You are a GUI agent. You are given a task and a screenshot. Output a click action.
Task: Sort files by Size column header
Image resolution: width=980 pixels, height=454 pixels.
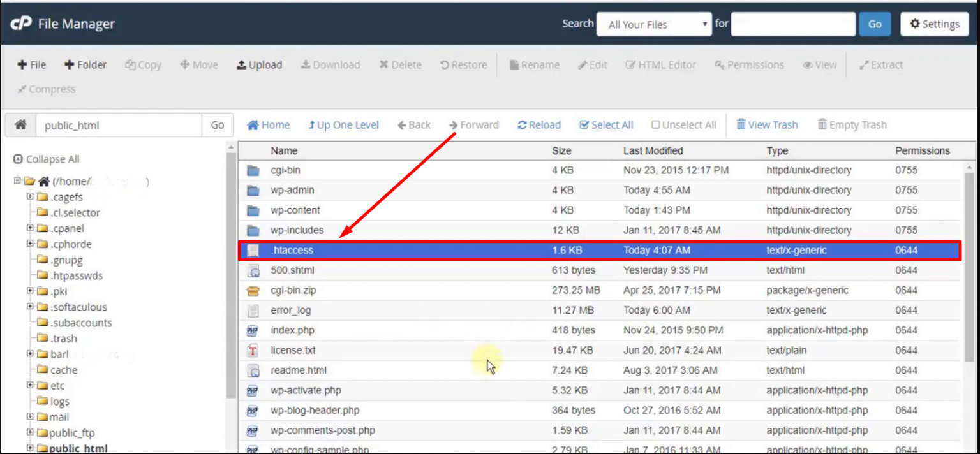tap(561, 151)
